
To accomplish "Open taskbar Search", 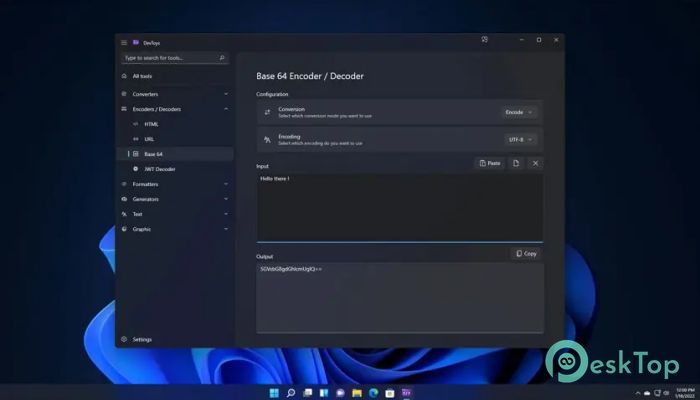I will pos(291,393).
